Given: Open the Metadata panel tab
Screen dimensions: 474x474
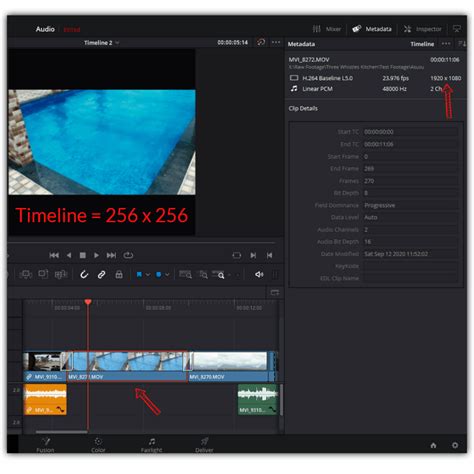Looking at the screenshot, I should click(x=372, y=29).
